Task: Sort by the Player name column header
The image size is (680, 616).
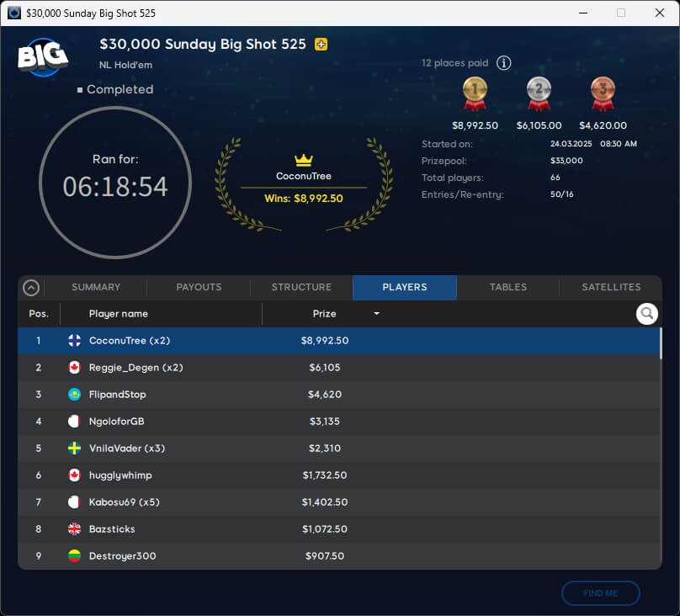Action: (119, 314)
